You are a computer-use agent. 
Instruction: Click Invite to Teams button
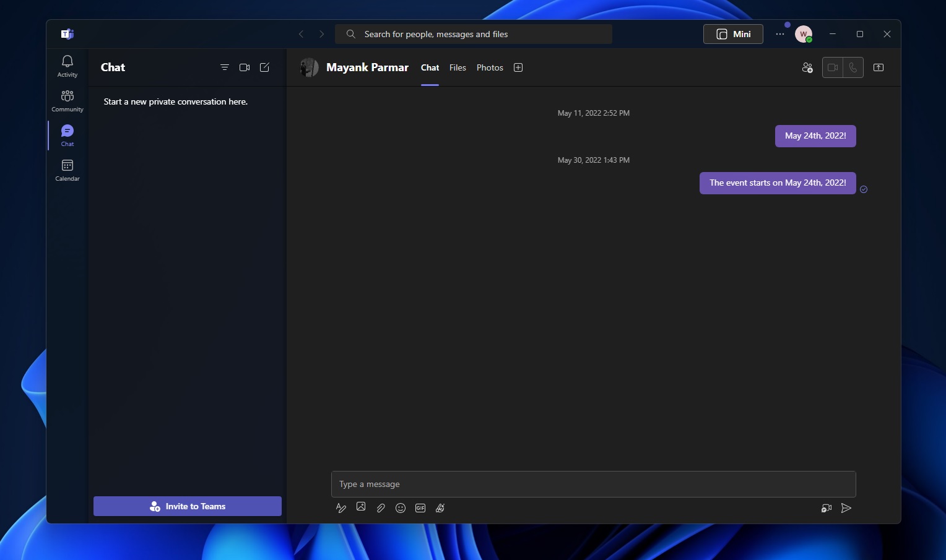click(x=188, y=506)
